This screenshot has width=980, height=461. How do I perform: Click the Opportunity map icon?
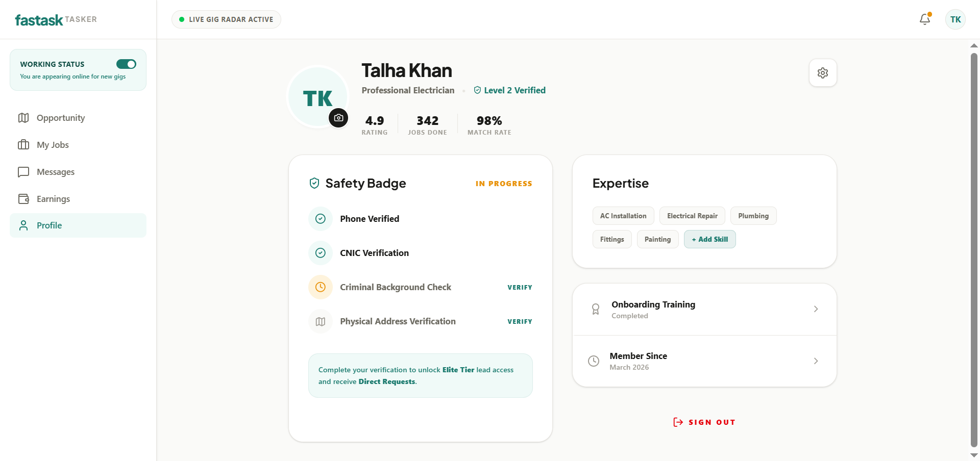tap(23, 118)
